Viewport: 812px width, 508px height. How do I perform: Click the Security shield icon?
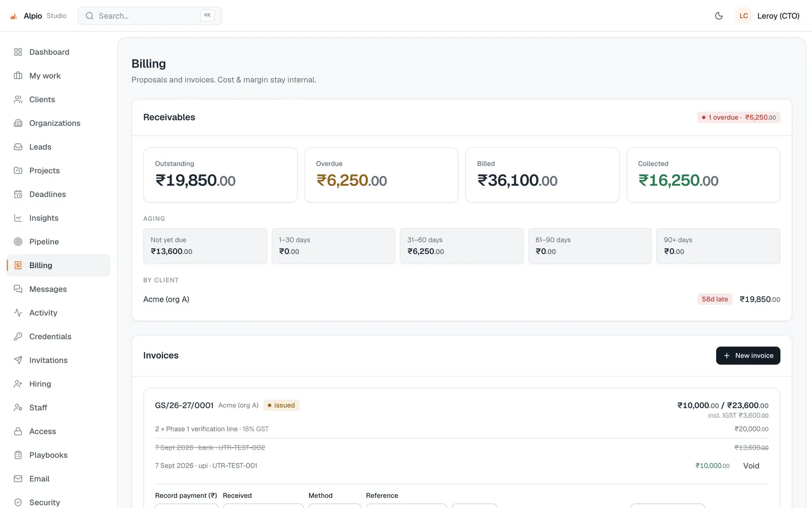(18, 502)
